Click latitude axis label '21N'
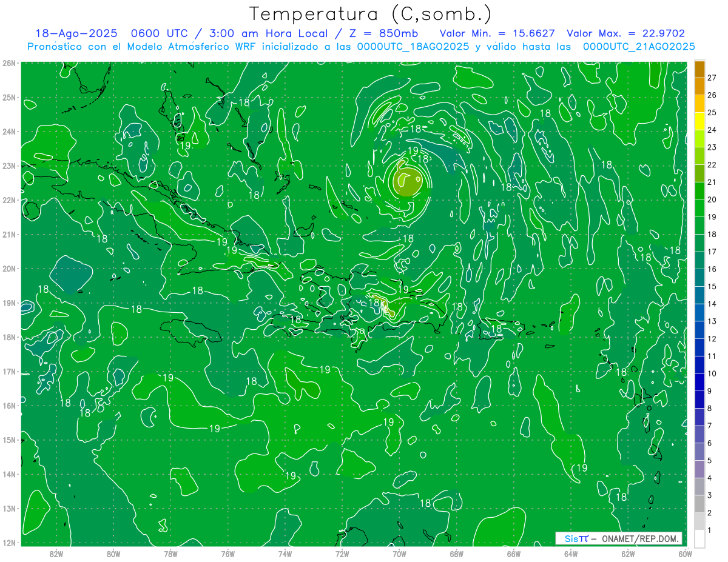The height and width of the screenshot is (562, 728). [x=9, y=235]
